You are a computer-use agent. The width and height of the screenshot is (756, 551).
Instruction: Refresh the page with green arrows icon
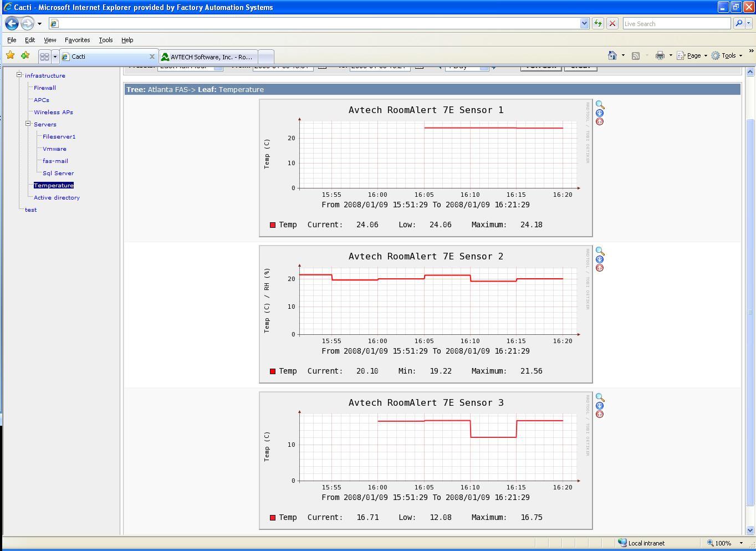coord(597,23)
